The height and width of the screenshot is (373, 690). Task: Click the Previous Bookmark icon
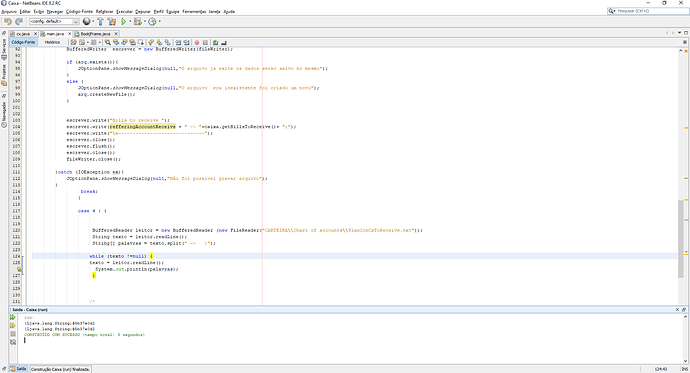click(151, 42)
